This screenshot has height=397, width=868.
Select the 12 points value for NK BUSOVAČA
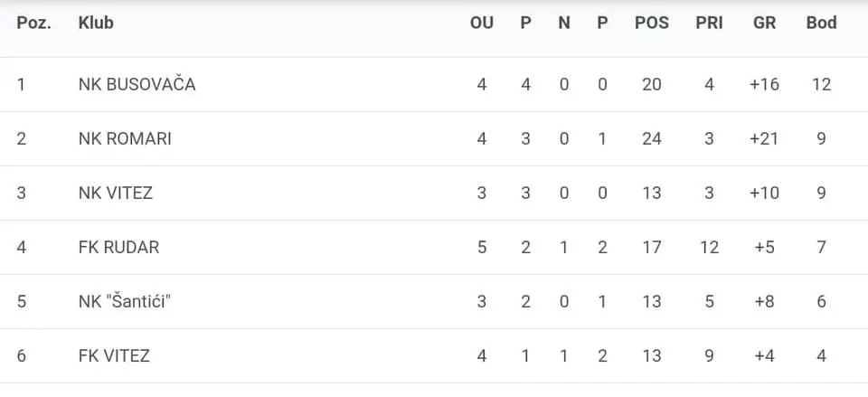[x=821, y=84]
